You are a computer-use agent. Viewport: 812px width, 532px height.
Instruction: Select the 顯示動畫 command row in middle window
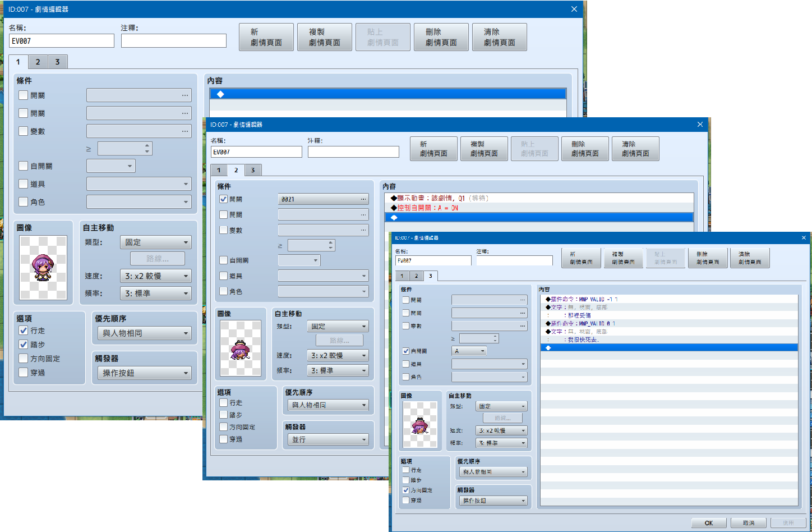(539, 198)
